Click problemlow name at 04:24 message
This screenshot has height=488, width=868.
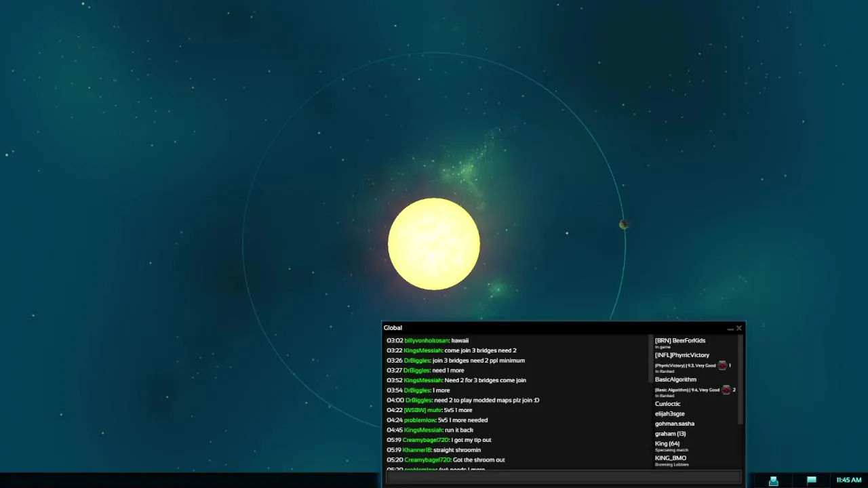coord(420,420)
